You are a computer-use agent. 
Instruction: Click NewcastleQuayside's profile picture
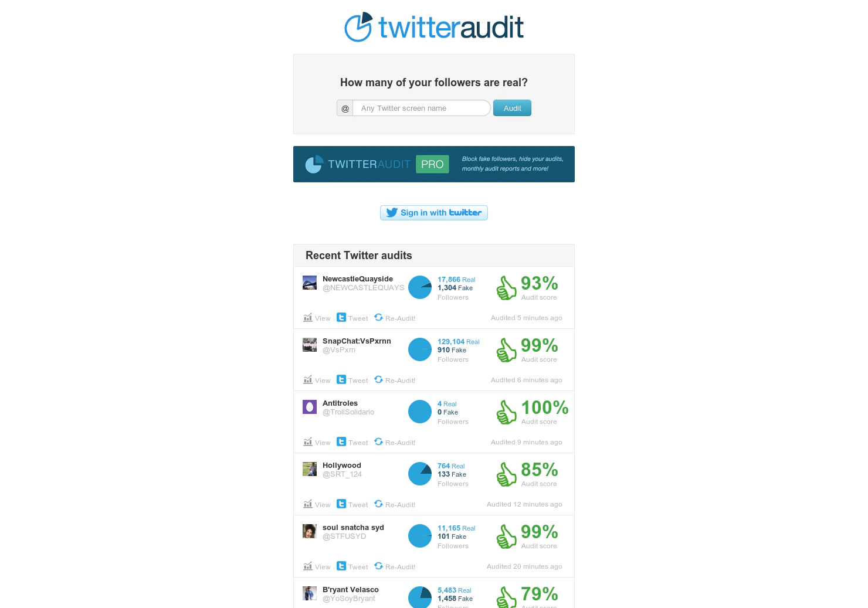pos(309,282)
